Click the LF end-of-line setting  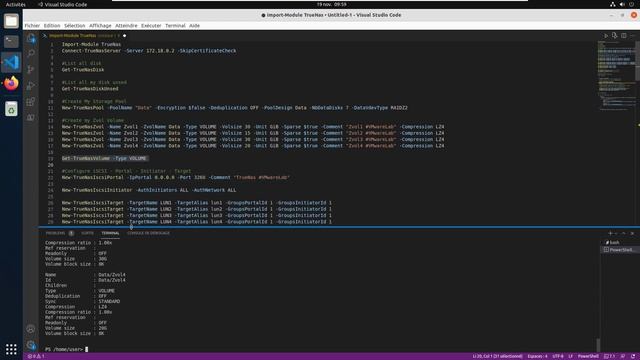point(570,356)
